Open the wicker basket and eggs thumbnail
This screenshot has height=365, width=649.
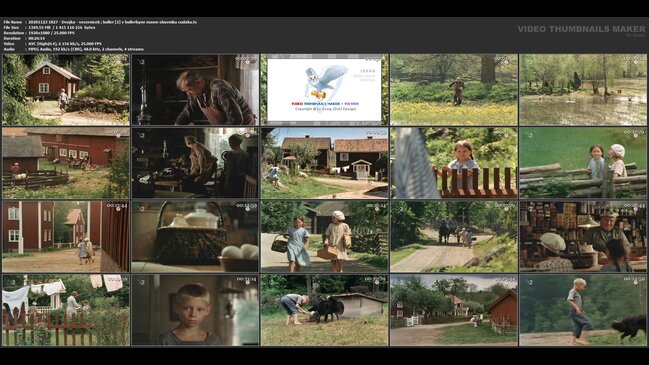195,236
